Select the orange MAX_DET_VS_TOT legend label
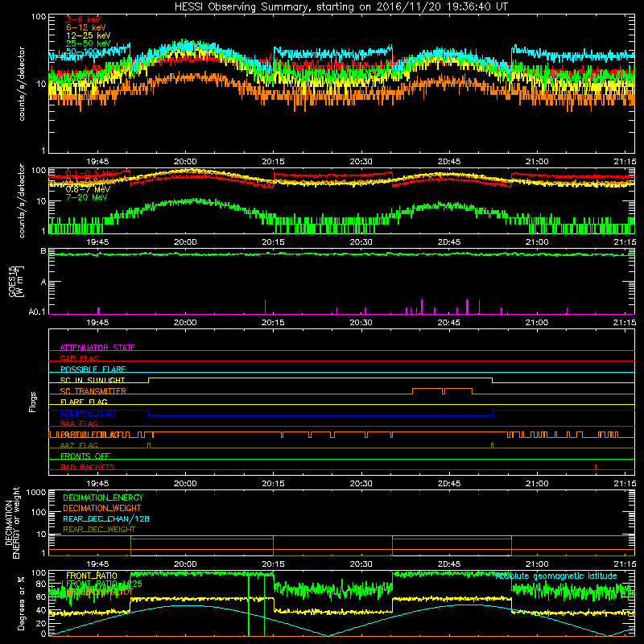This screenshot has height=644, width=644. (x=100, y=592)
